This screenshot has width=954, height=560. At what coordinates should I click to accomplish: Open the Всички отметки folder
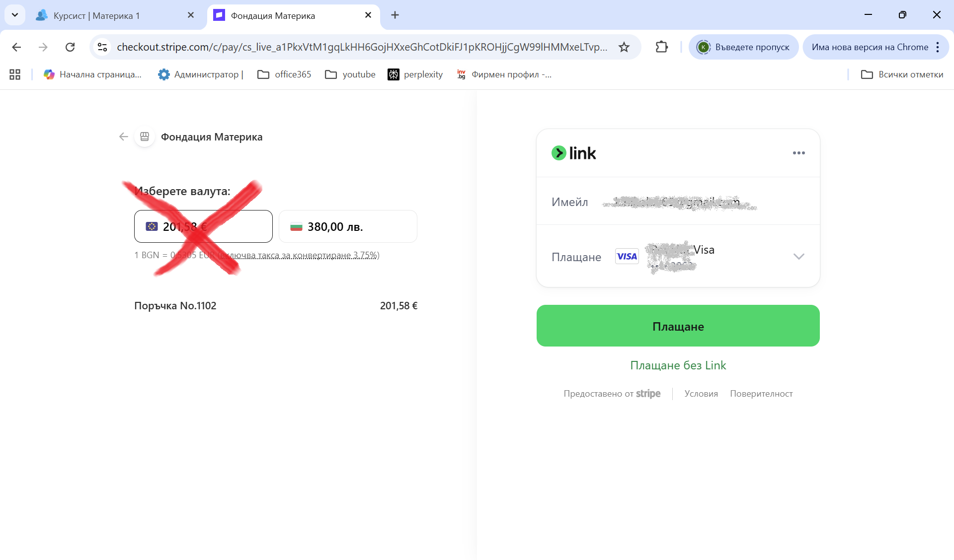point(902,74)
